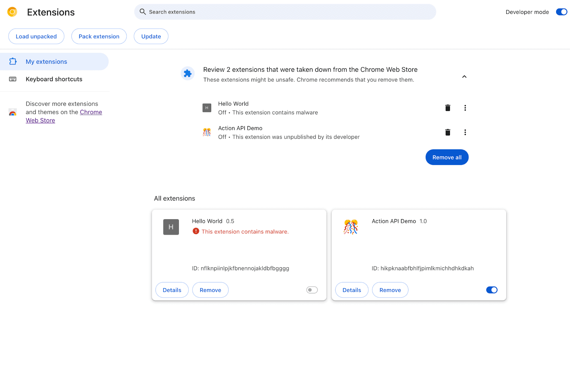Click the Keyboard shortcuts keyboard icon
This screenshot has width=570, height=392.
[x=13, y=79]
